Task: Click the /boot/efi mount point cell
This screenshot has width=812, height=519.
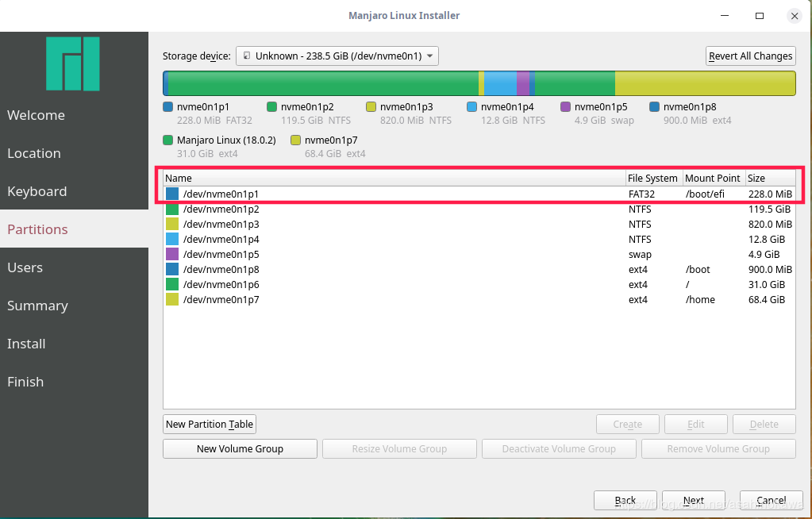Action: [705, 194]
